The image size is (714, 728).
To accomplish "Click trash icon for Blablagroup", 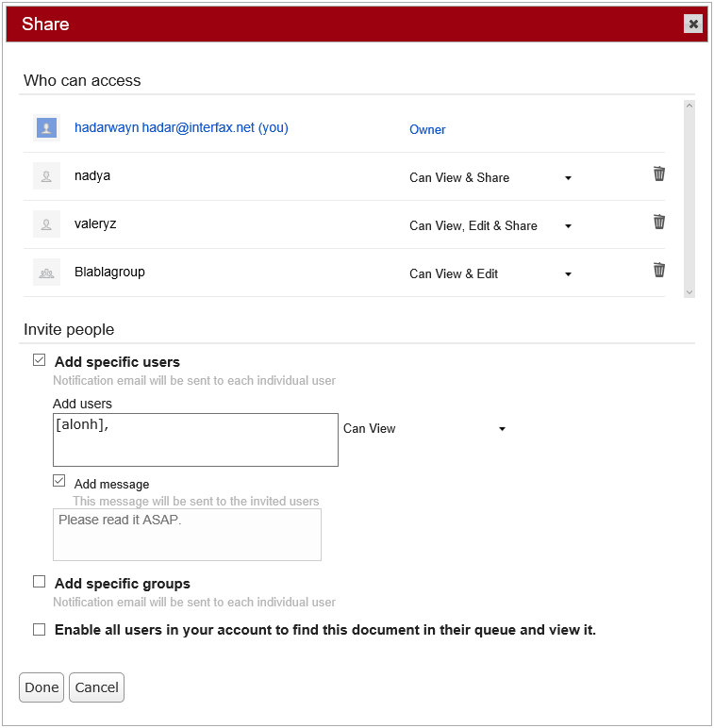I will 659,270.
